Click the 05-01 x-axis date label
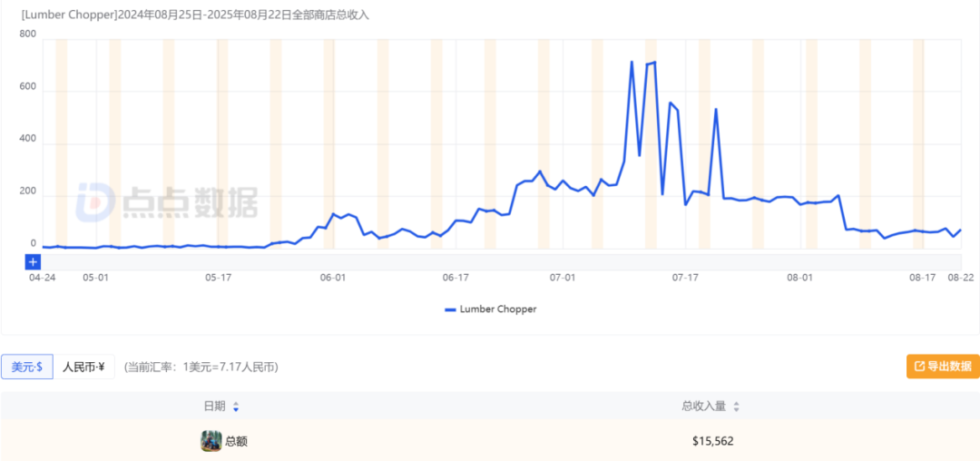 coord(96,277)
